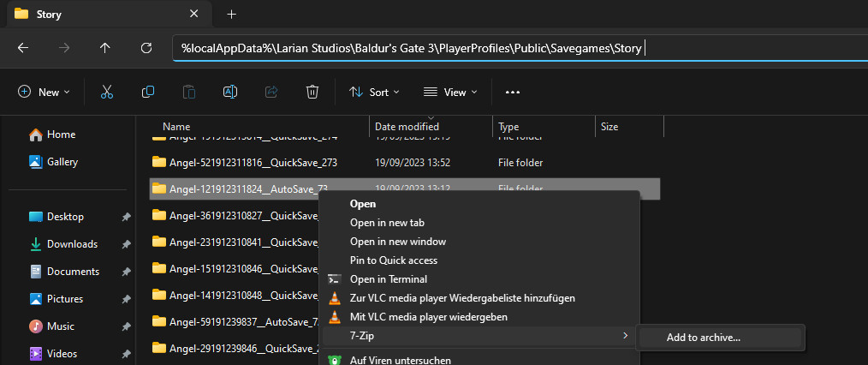
Task: Unpin Desktop using its pin icon
Action: click(126, 217)
